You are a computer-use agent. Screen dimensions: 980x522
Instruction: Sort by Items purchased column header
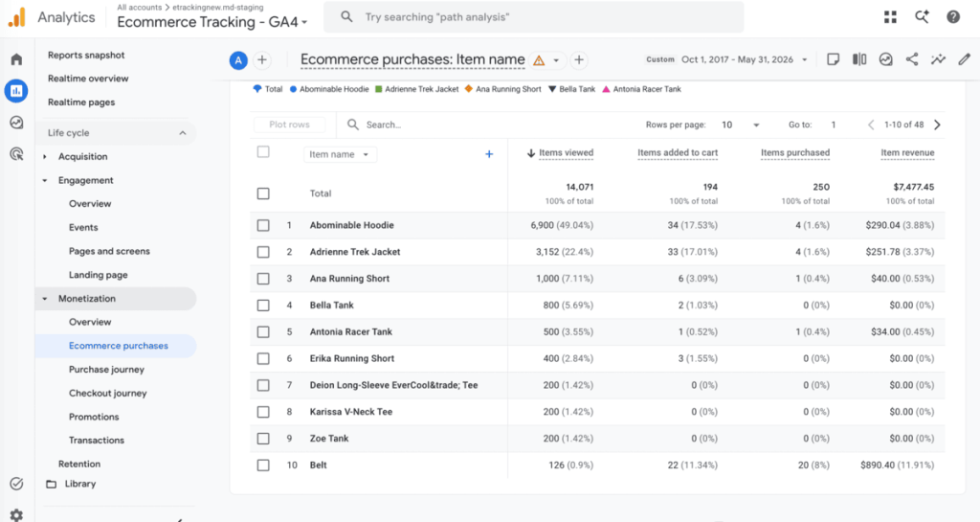pyautogui.click(x=795, y=153)
